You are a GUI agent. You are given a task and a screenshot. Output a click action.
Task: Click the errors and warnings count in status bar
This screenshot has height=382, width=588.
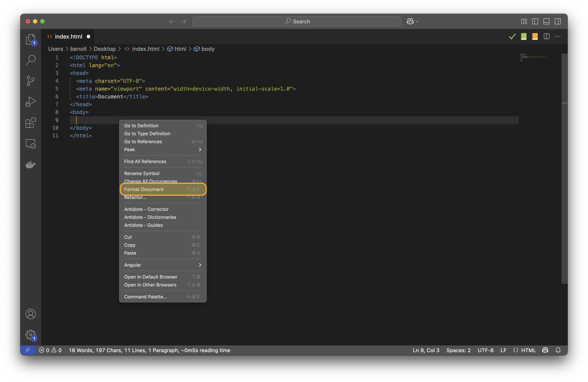(x=50, y=350)
